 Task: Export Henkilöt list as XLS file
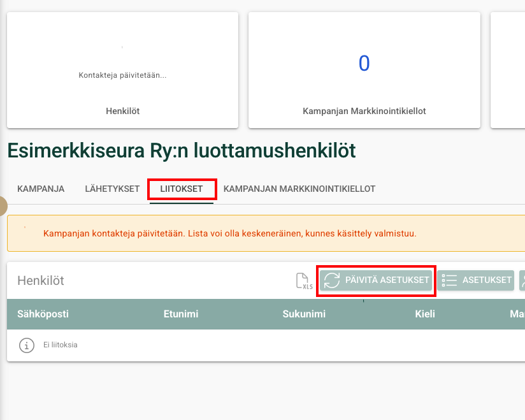(304, 280)
